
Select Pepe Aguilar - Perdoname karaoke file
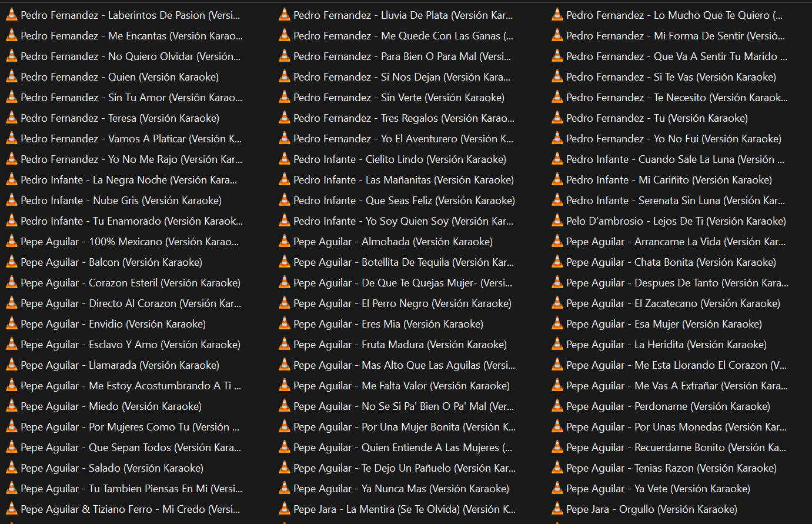[x=668, y=406]
